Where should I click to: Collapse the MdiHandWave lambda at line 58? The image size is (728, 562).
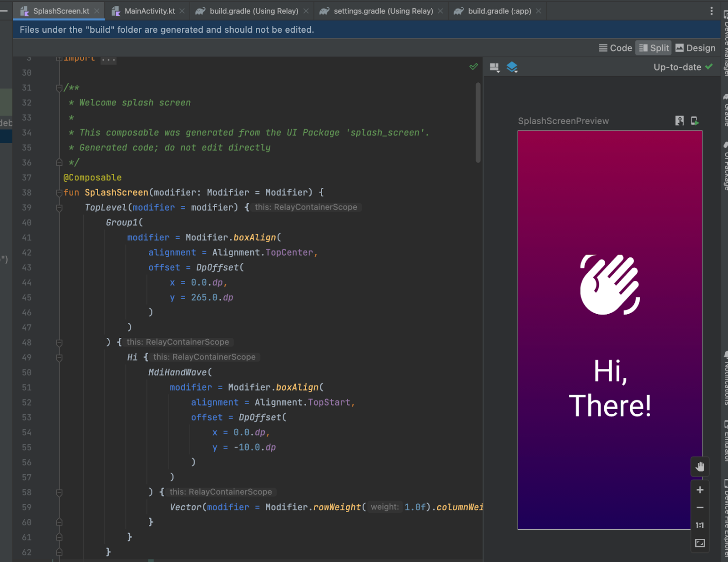coord(59,492)
